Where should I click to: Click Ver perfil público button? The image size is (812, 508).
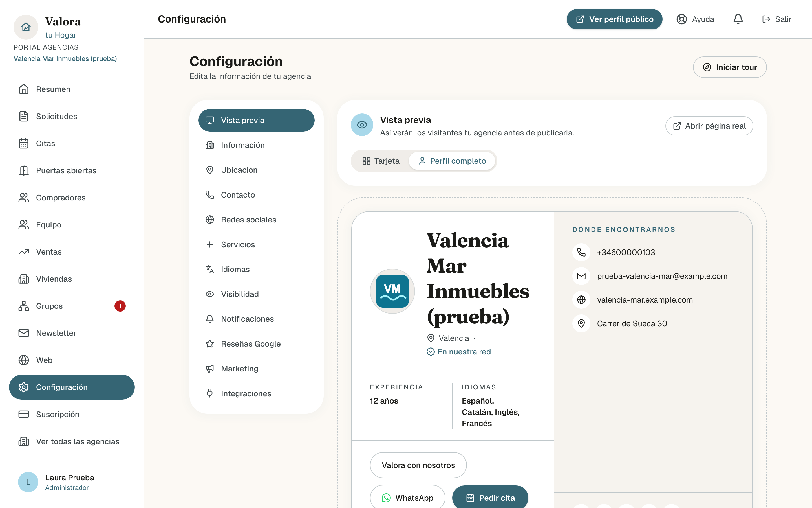614,19
